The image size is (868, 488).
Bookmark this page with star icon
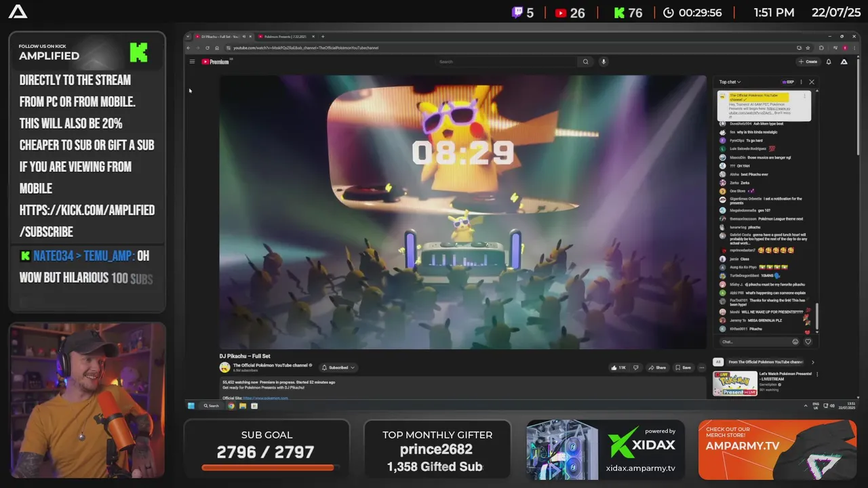808,47
